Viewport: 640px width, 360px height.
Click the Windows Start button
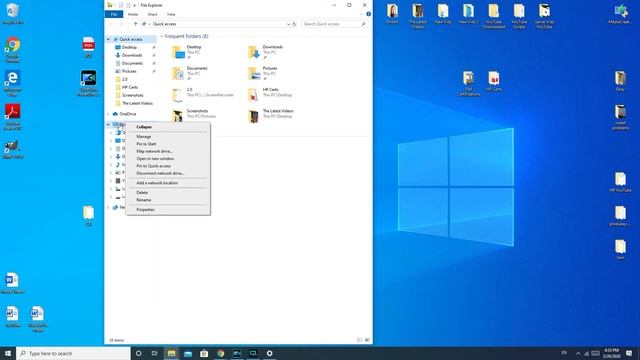click(x=8, y=353)
